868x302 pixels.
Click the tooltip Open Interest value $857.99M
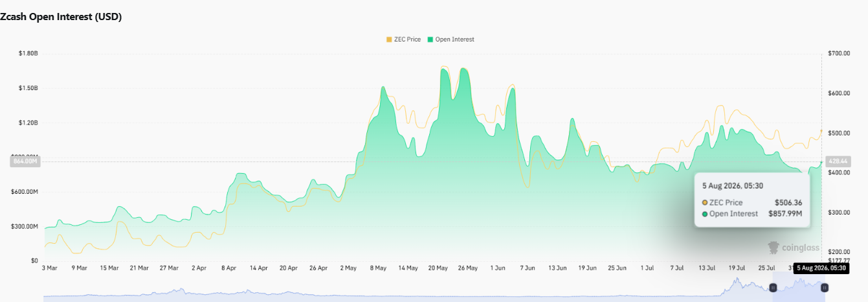coord(785,213)
